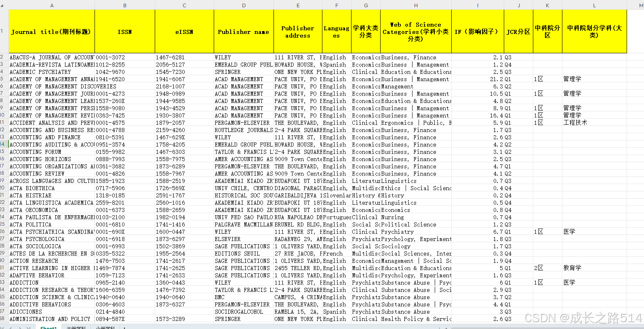644x329 pixels.
Task: Select the ACTION RESEARCH journal cell
Action: point(52,261)
